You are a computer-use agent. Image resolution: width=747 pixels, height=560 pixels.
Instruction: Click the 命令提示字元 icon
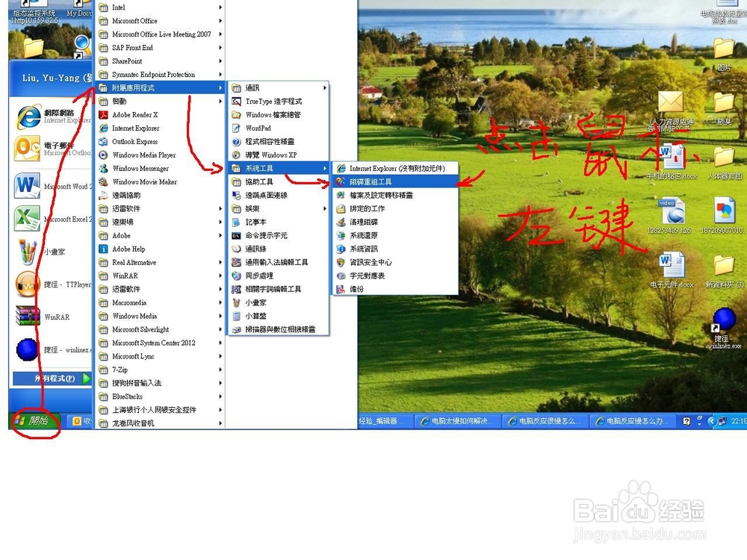236,235
